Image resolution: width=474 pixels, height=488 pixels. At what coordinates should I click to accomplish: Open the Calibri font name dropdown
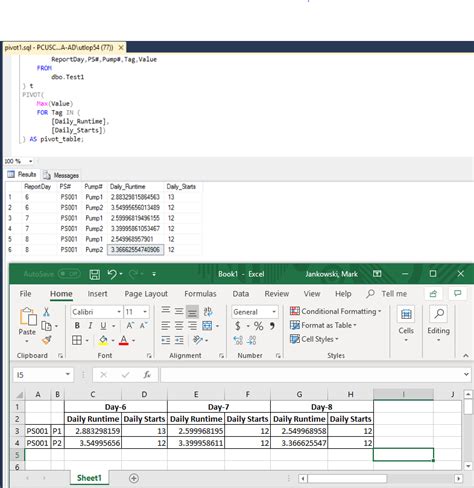[x=119, y=312]
